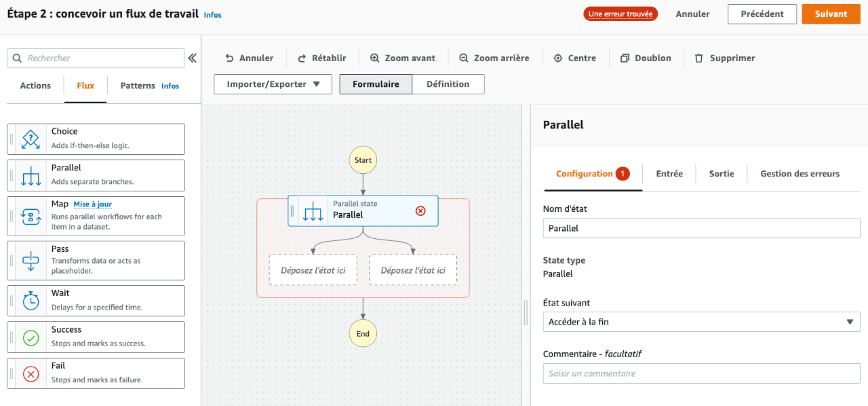Open the Une erreur trouvée badge
Image resolution: width=868 pixels, height=406 pixels.
pyautogui.click(x=620, y=14)
